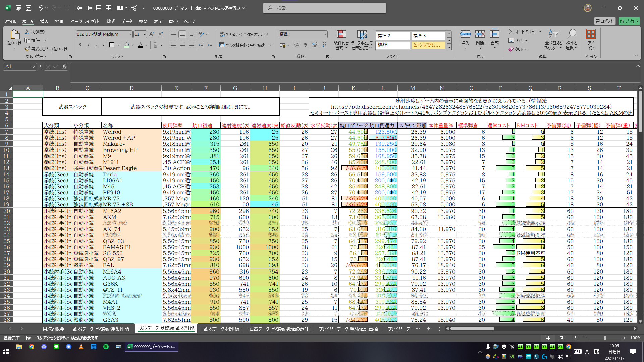Click オート SUM button
The height and width of the screenshot is (362, 644).
[522, 32]
